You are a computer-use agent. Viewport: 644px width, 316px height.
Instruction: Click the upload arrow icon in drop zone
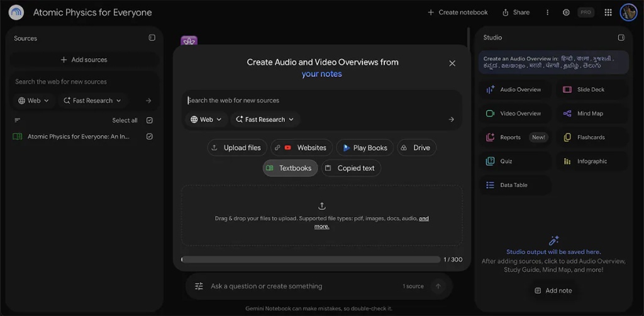[x=322, y=206]
